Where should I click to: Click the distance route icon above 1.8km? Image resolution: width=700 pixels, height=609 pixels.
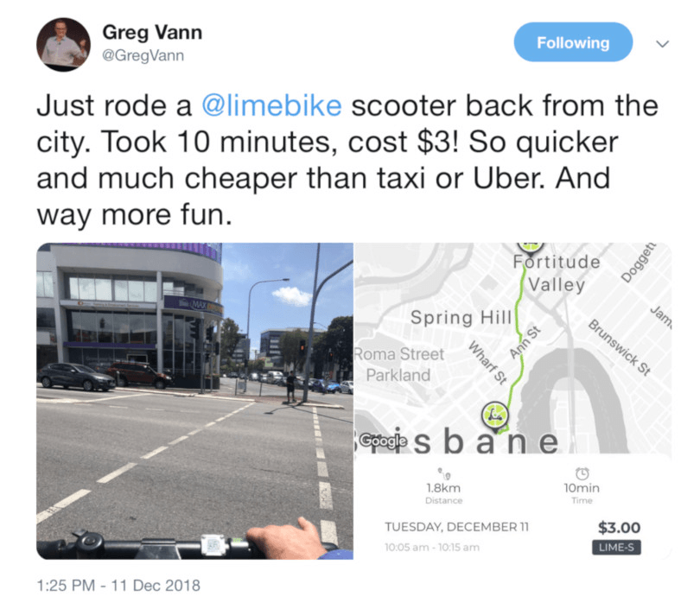pos(444,473)
